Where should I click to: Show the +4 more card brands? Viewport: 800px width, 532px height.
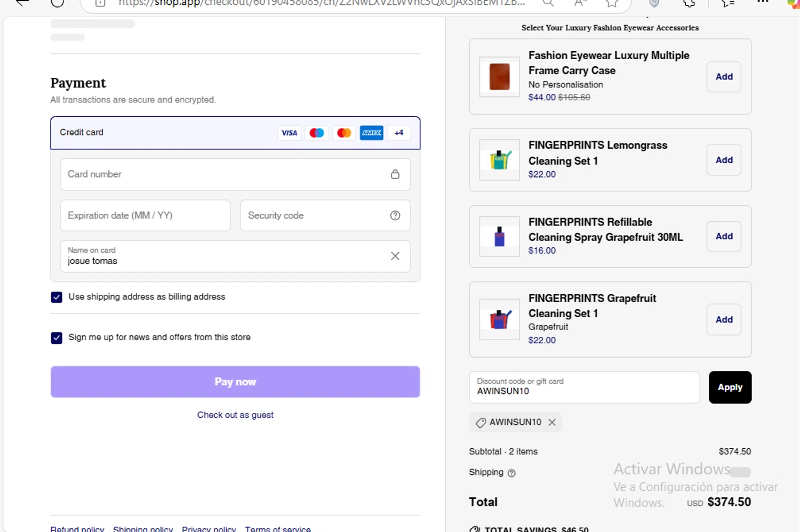(399, 133)
